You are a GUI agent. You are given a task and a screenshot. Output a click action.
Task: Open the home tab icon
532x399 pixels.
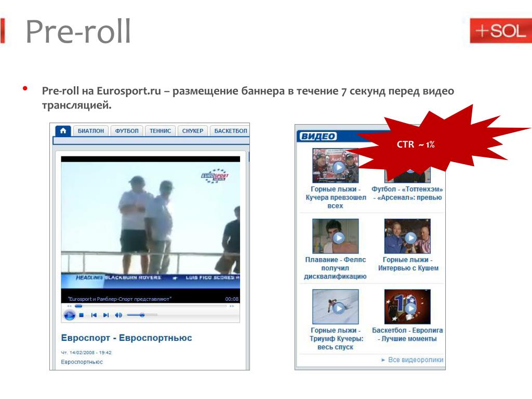(63, 130)
